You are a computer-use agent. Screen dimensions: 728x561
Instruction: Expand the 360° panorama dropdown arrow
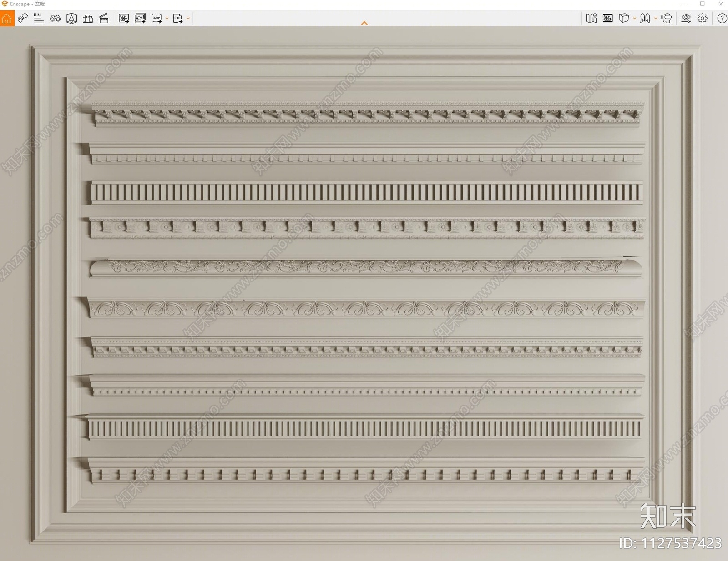[167, 19]
